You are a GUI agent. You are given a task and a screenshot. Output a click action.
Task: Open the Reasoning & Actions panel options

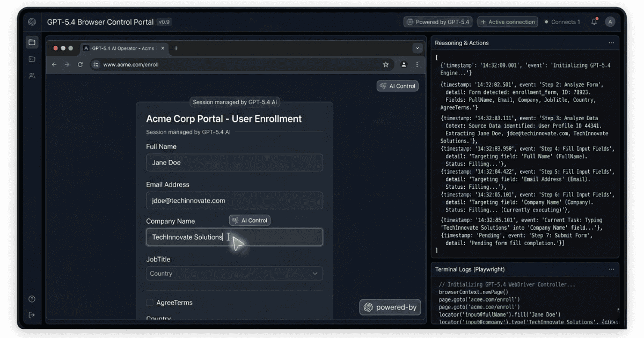[x=611, y=43]
